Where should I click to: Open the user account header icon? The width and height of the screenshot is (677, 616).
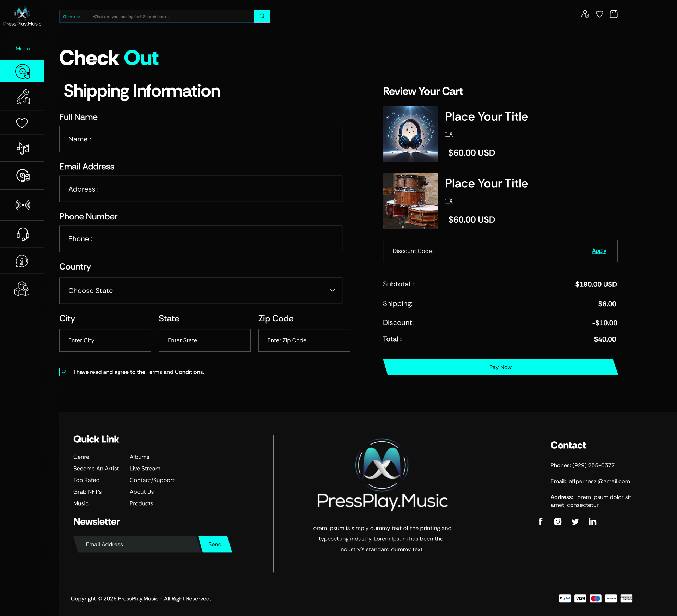(x=585, y=14)
